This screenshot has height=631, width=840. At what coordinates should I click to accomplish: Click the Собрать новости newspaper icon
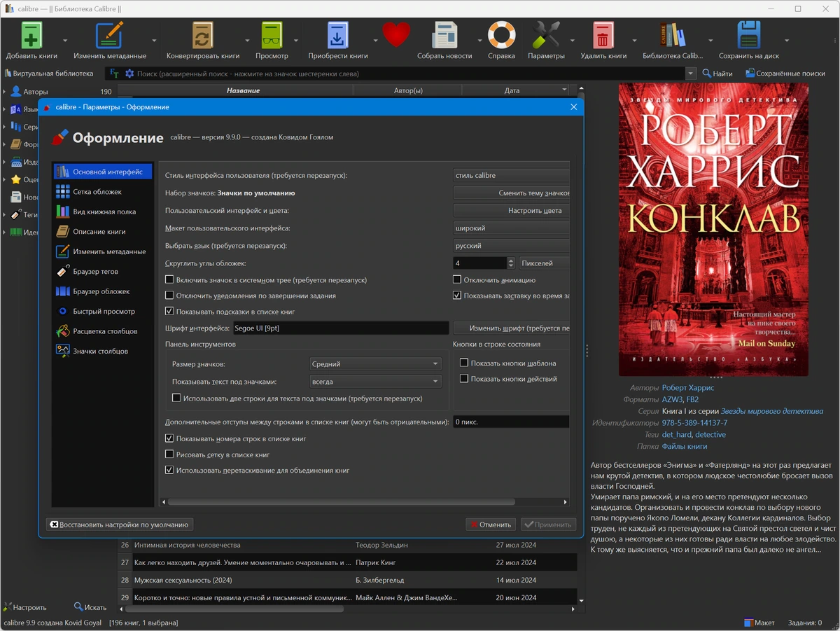coord(444,35)
